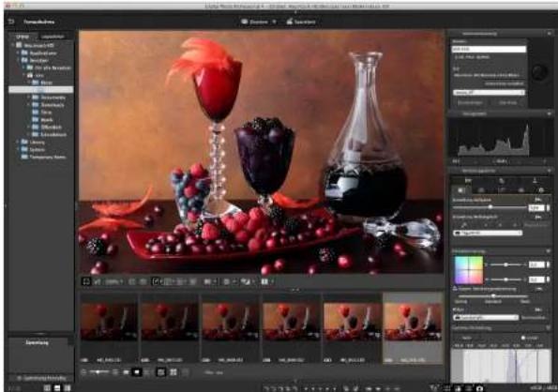The height and width of the screenshot is (392, 558).
Task: Click the highlighted selected folder row
Action: point(41,90)
